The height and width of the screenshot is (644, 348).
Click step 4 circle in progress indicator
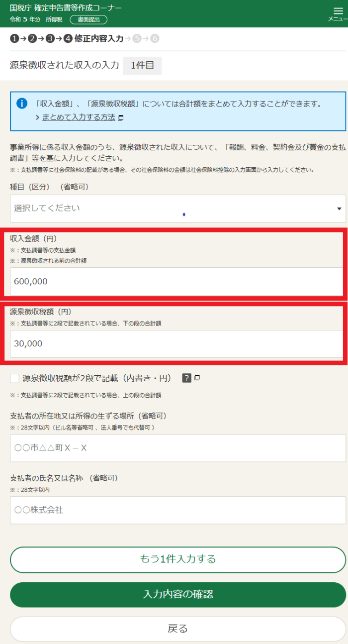(x=68, y=39)
